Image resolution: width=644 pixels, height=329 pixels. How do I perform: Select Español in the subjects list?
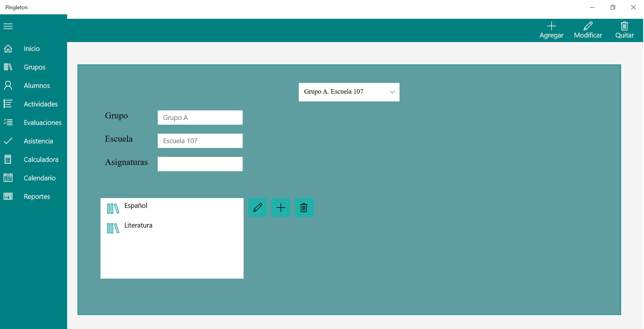pos(136,206)
